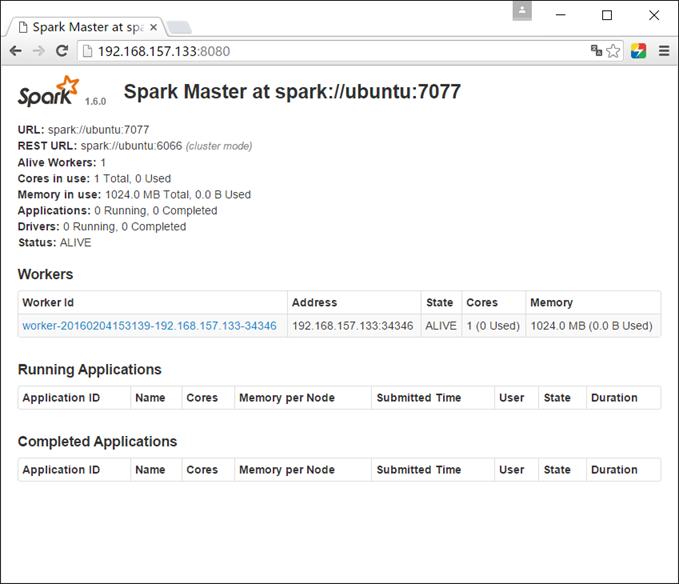Click REST URL spark://ubuntu:6066 text
Screen dimensions: 679x584
click(x=135, y=145)
